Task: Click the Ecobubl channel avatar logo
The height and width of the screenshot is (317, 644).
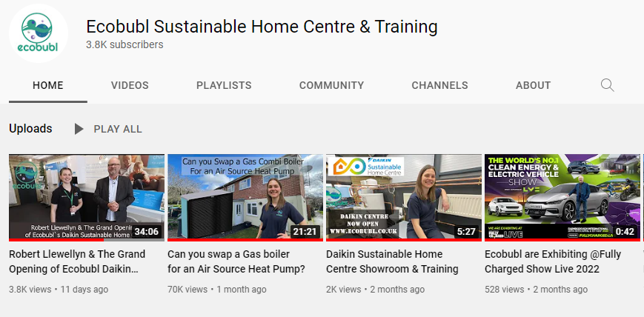Action: (39, 33)
